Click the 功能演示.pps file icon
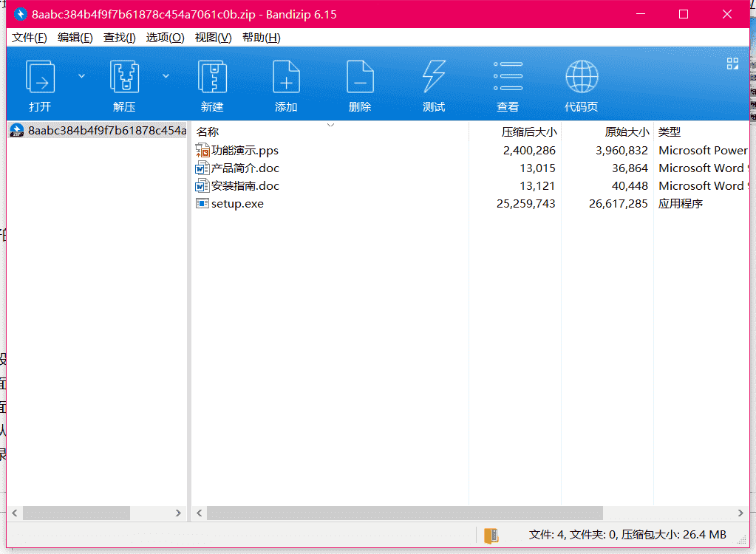756x554 pixels. coord(202,150)
